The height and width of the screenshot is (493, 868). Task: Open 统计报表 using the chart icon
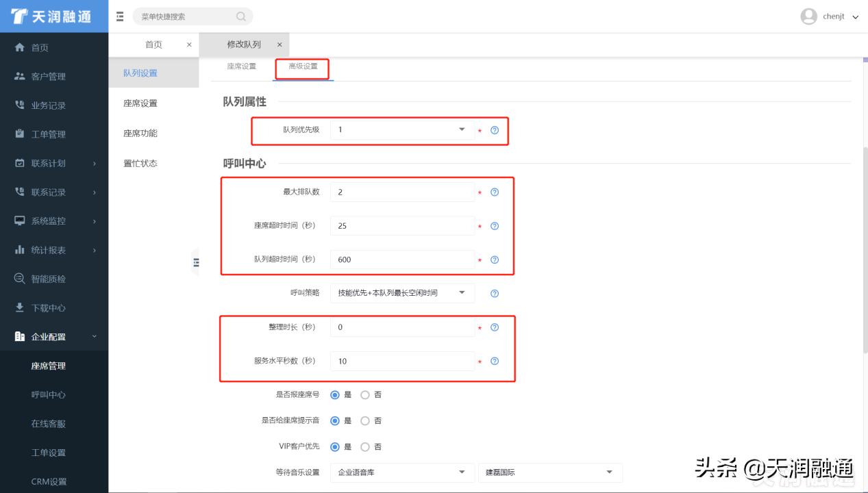click(x=19, y=249)
